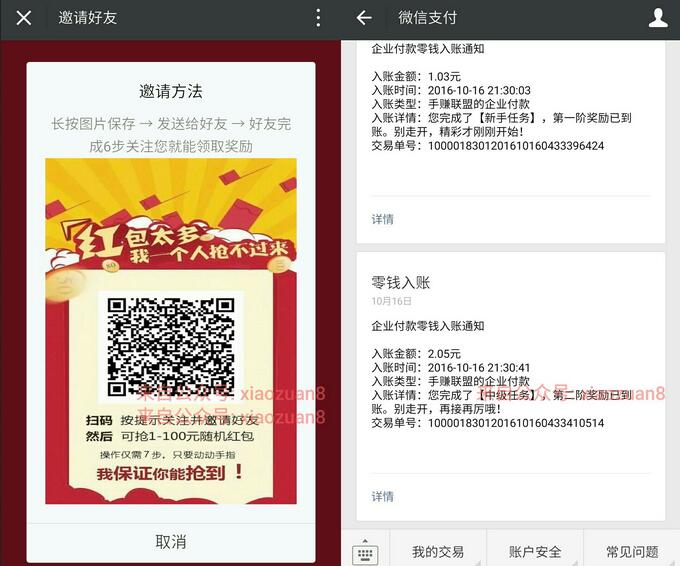Select the time 2016-10-16 21:30:41
The height and width of the screenshot is (566, 680).
[479, 368]
